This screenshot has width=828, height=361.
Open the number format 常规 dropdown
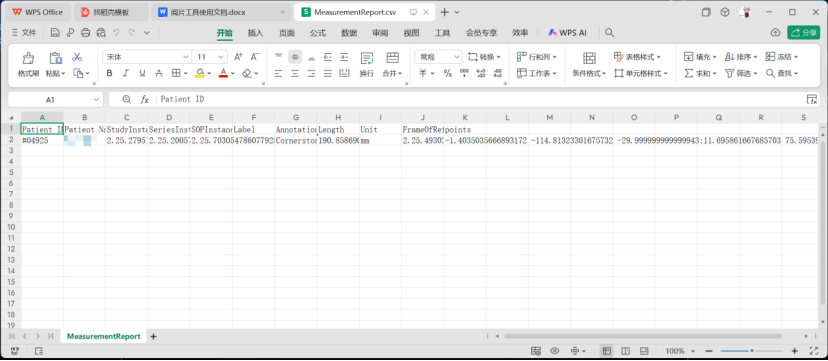(456, 56)
